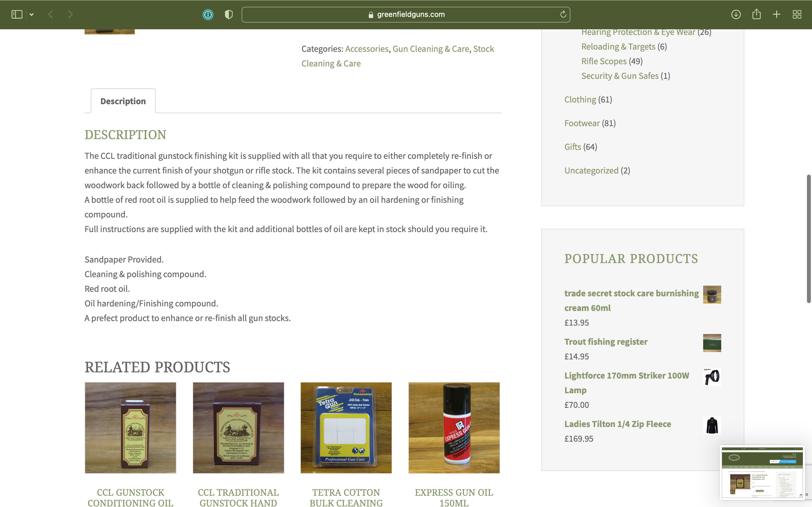
Task: Open the screenshot preview thumbnail
Action: point(762,472)
